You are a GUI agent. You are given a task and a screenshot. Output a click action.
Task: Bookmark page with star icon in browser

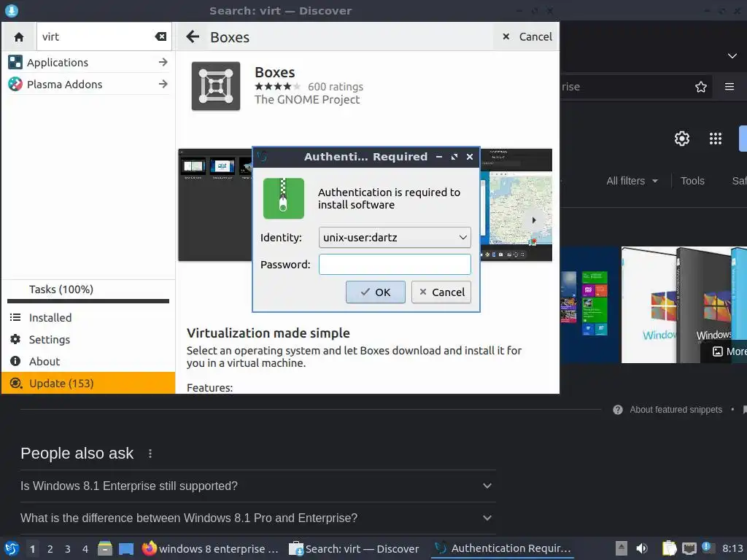tap(701, 87)
